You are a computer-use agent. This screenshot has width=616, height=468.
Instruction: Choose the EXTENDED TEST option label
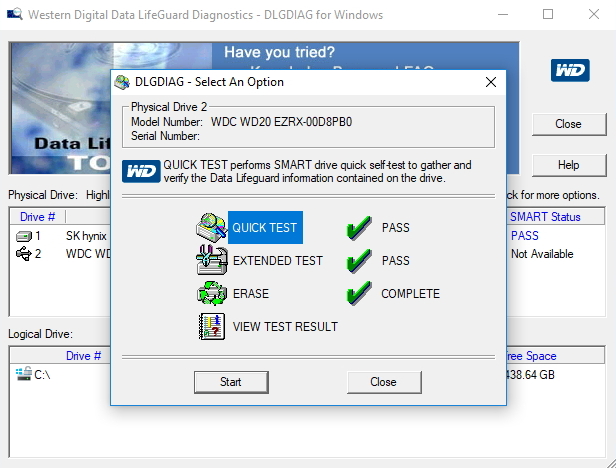tap(278, 261)
